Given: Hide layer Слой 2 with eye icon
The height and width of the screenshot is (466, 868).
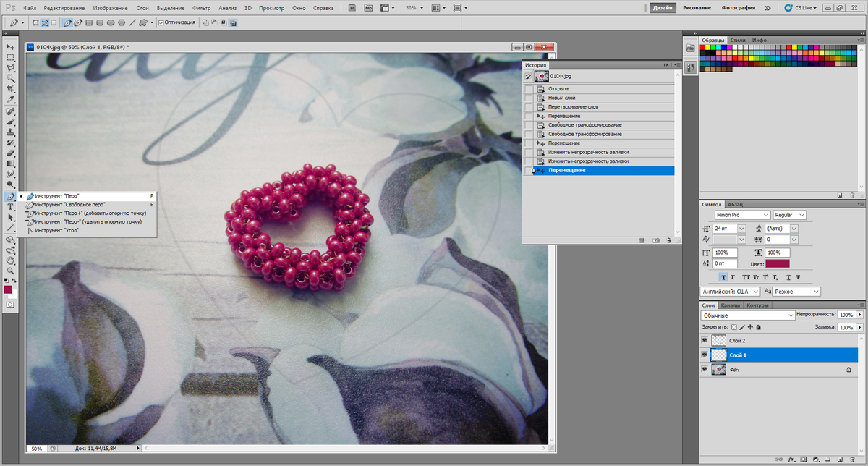Looking at the screenshot, I should (x=705, y=340).
